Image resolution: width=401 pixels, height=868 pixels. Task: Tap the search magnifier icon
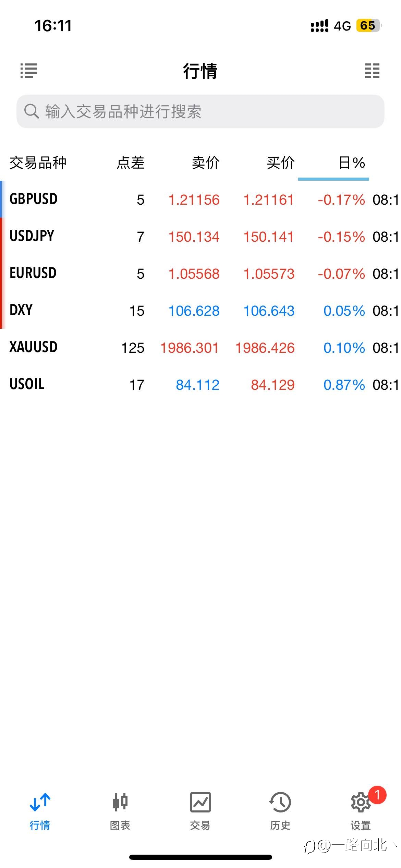[x=32, y=111]
